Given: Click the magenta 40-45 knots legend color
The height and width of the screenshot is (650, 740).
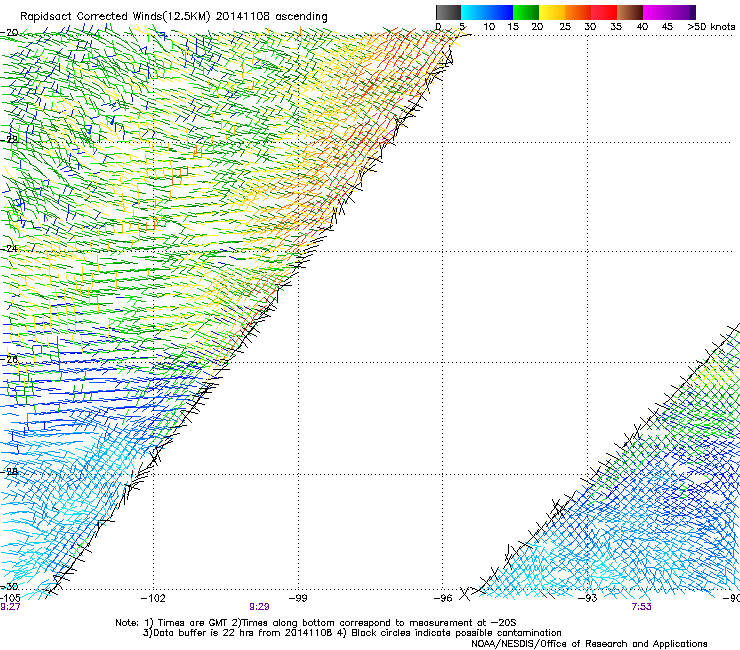Looking at the screenshot, I should (656, 12).
